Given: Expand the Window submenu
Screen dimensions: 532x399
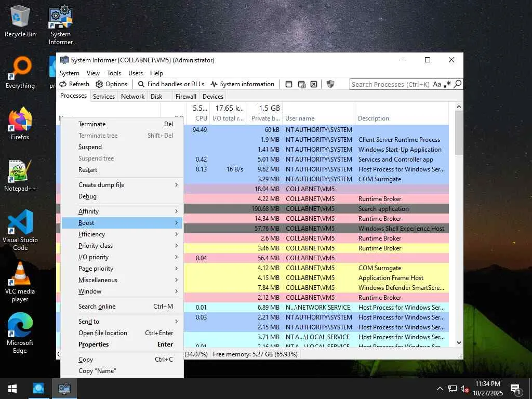Looking at the screenshot, I should (122, 291).
